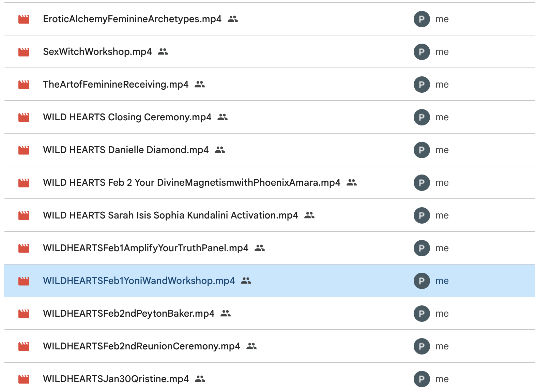Click shared icon beside WILDHEARTSFeb1AmplifyYourTruthPanel.mp4
The width and height of the screenshot is (535, 392).
(260, 248)
